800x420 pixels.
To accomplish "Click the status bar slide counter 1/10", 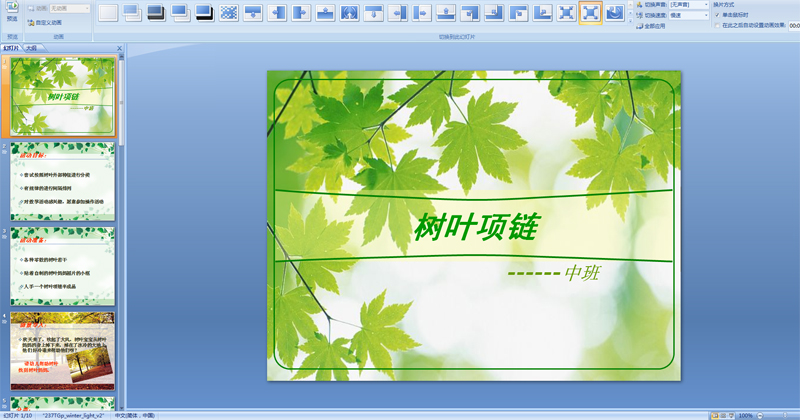I will tap(18, 416).
